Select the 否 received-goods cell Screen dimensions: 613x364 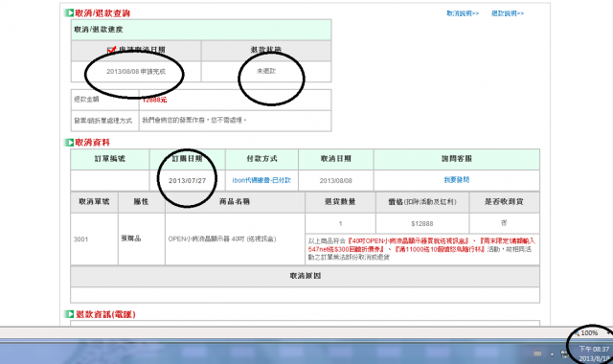[504, 223]
